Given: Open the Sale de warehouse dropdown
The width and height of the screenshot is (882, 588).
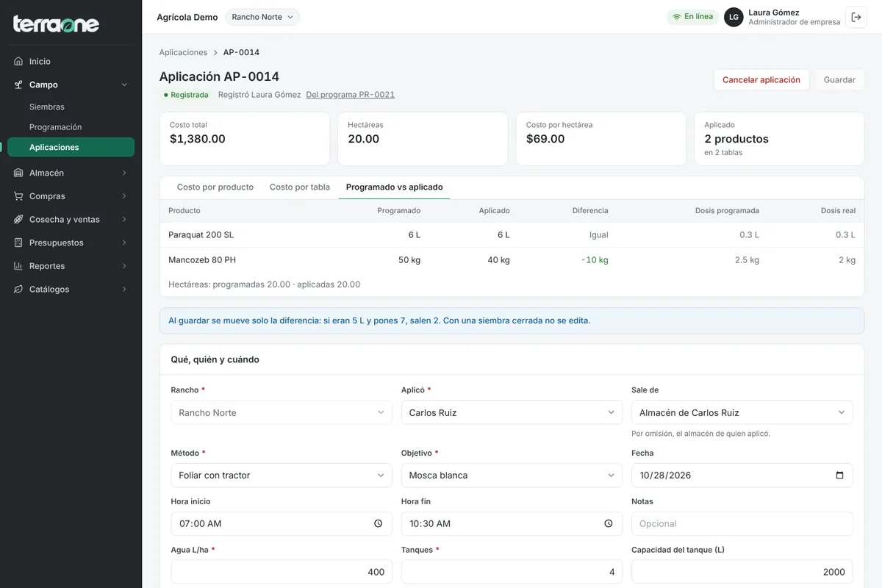Looking at the screenshot, I should 742,412.
